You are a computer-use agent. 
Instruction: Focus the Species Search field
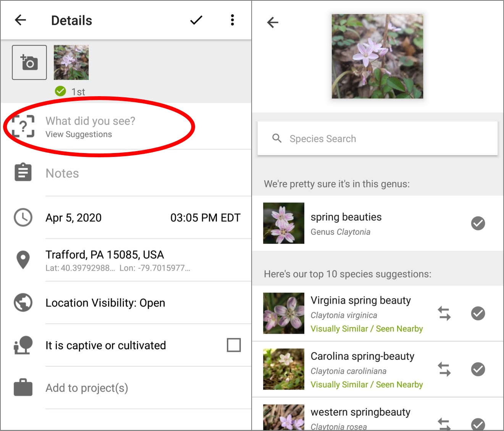377,139
